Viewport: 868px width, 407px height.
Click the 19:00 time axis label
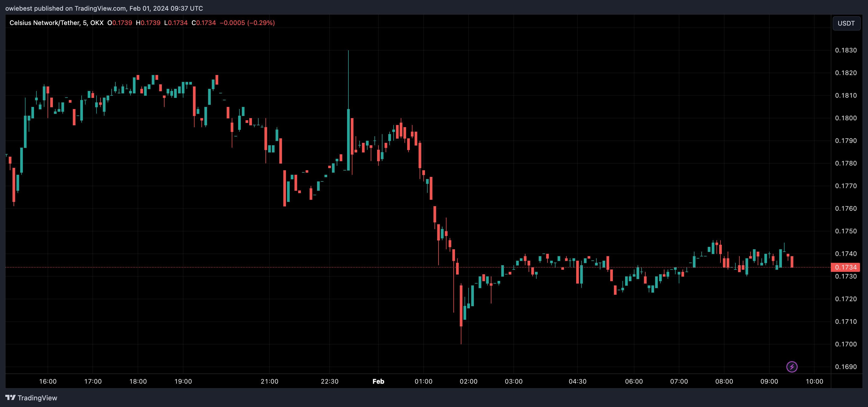coord(183,381)
